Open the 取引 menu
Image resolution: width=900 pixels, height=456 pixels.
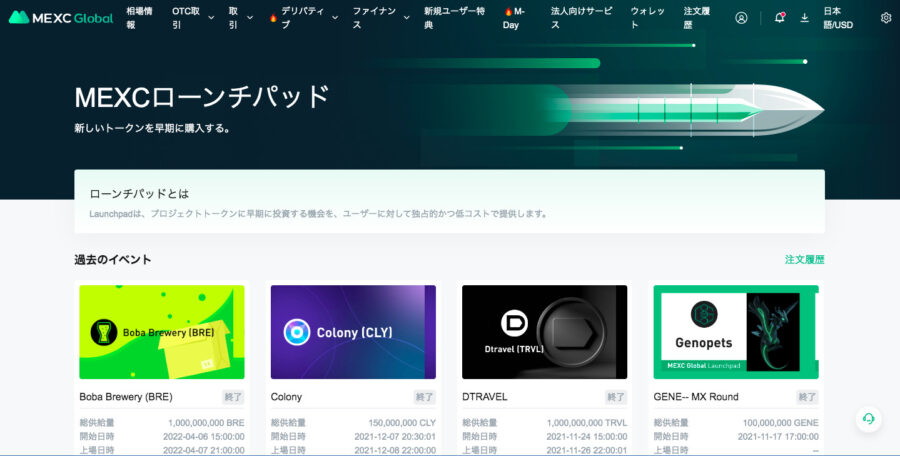pos(233,18)
